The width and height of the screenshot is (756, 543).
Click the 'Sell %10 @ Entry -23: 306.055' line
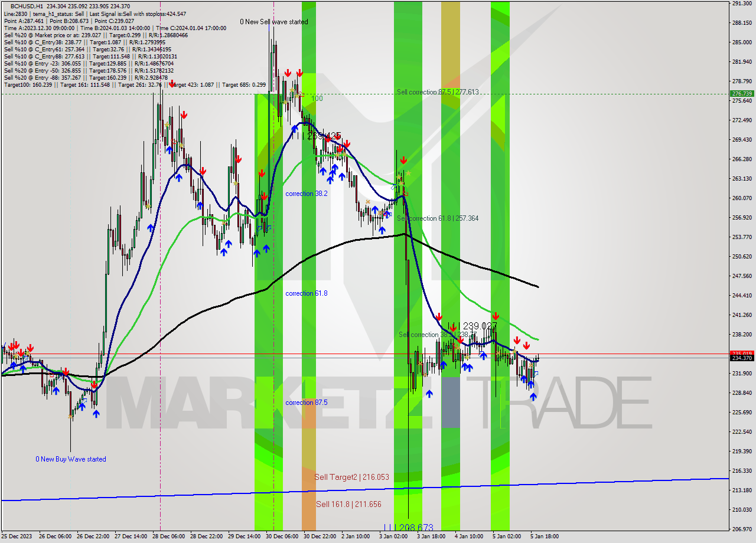(89, 63)
